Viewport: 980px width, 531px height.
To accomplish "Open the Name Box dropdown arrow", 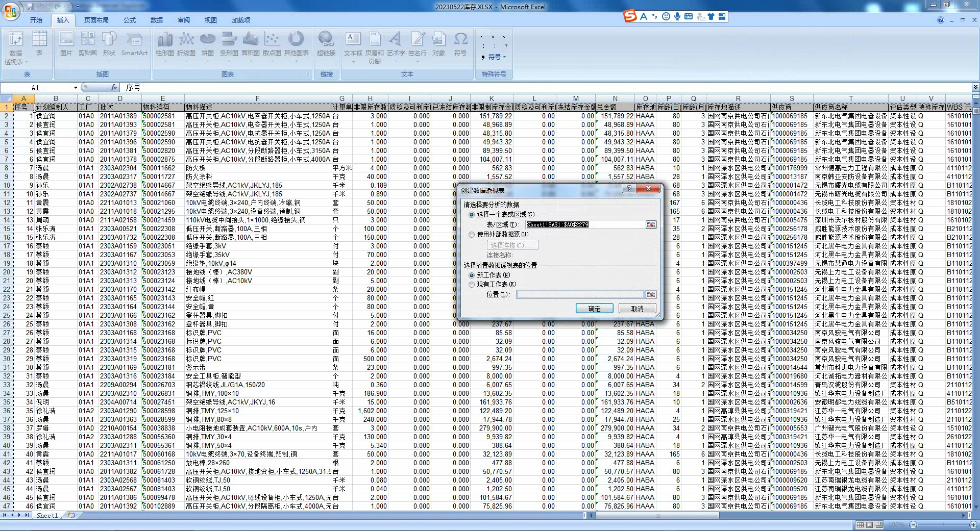I will 76,88.
